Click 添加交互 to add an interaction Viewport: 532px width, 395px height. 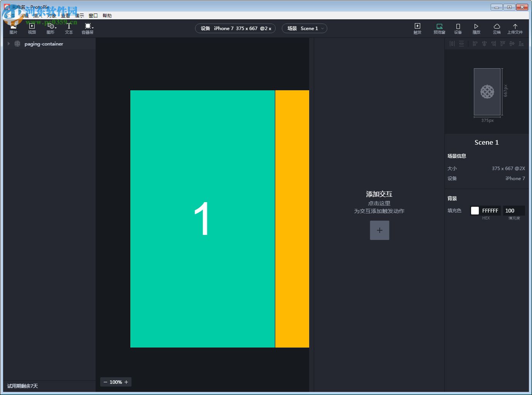(x=379, y=194)
